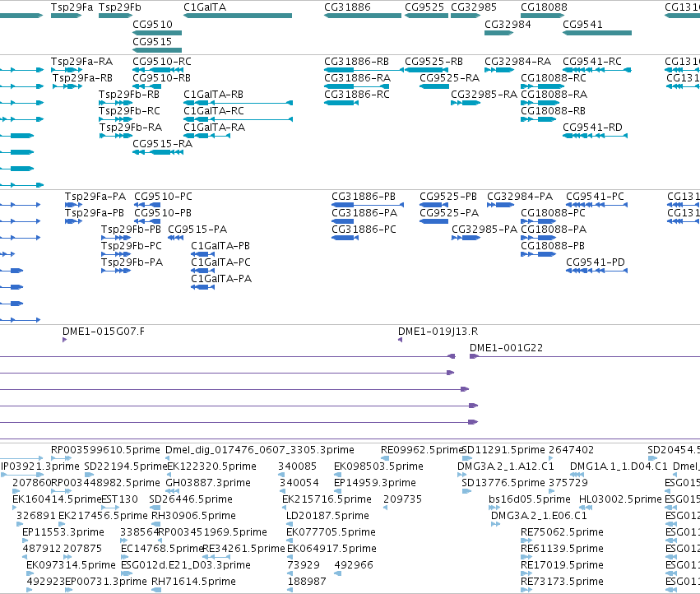This screenshot has width=700, height=594.
Task: Click transcript CG9510-RB
Action: pos(146,86)
